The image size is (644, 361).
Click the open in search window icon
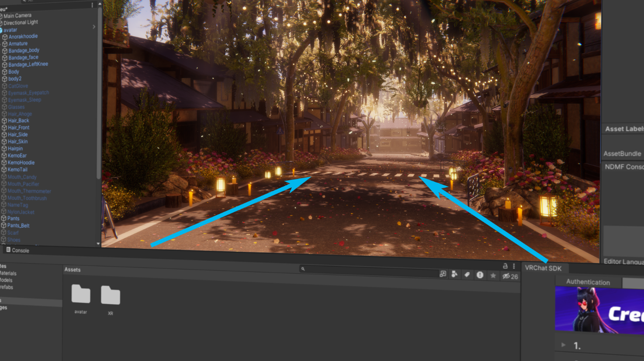tap(443, 274)
